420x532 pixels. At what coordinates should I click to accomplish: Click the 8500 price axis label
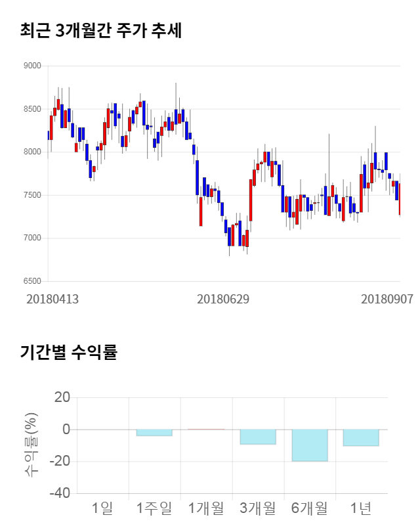coord(32,109)
